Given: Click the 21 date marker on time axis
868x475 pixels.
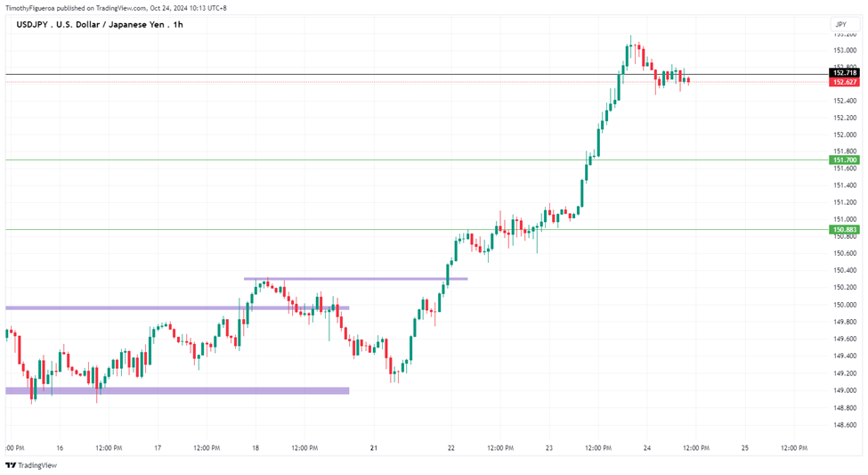Looking at the screenshot, I should click(x=374, y=448).
